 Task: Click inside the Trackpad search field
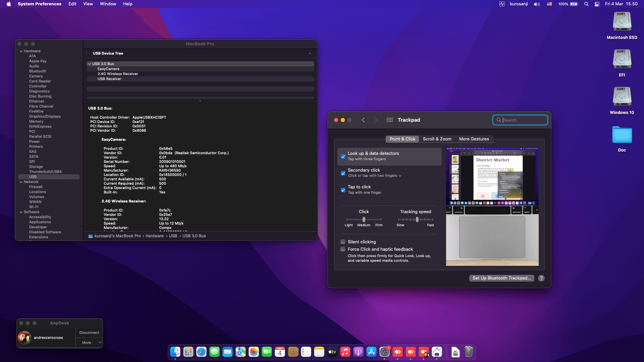click(x=520, y=120)
